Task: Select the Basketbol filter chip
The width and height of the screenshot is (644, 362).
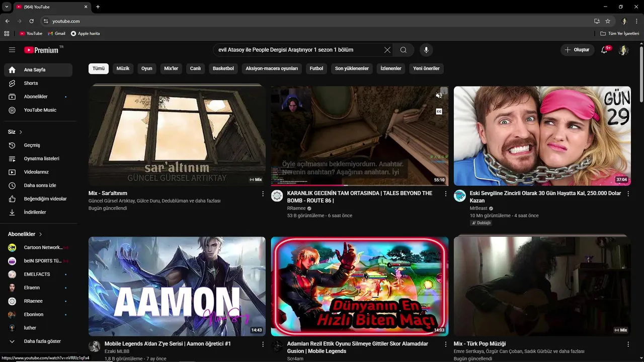Action: (223, 68)
